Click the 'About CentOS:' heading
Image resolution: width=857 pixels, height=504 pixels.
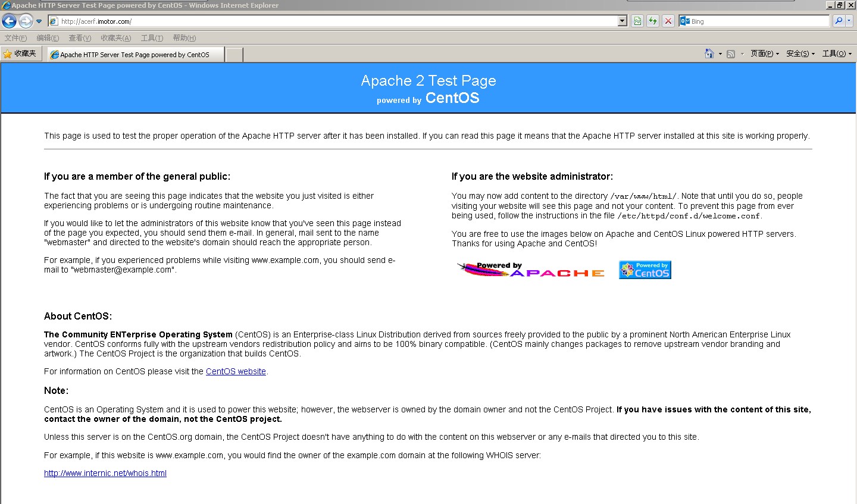(78, 316)
